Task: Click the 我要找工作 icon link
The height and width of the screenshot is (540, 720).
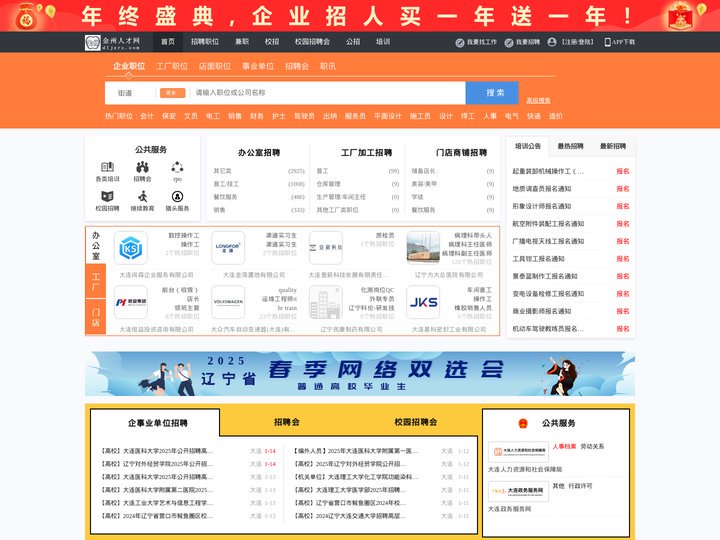Action: coord(476,42)
